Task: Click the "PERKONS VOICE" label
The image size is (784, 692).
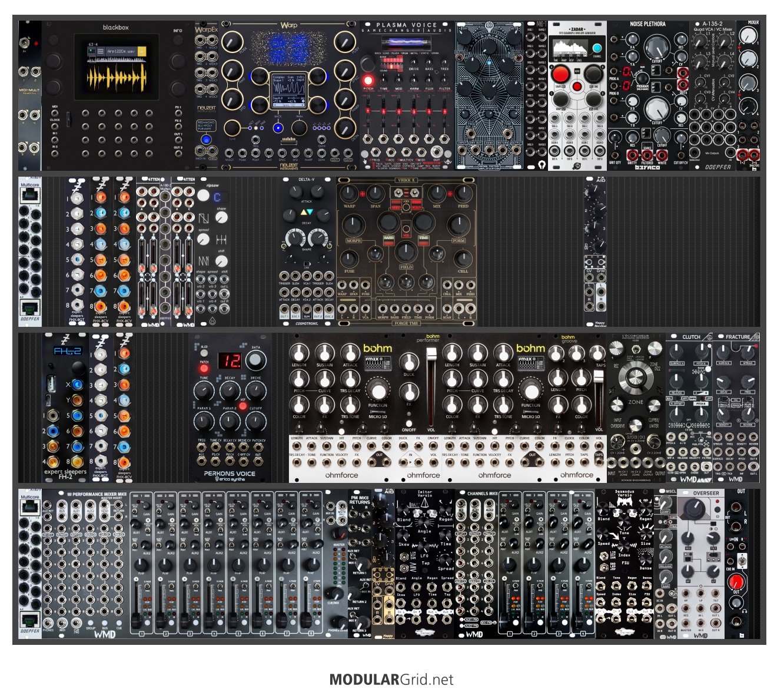Action: click(230, 473)
